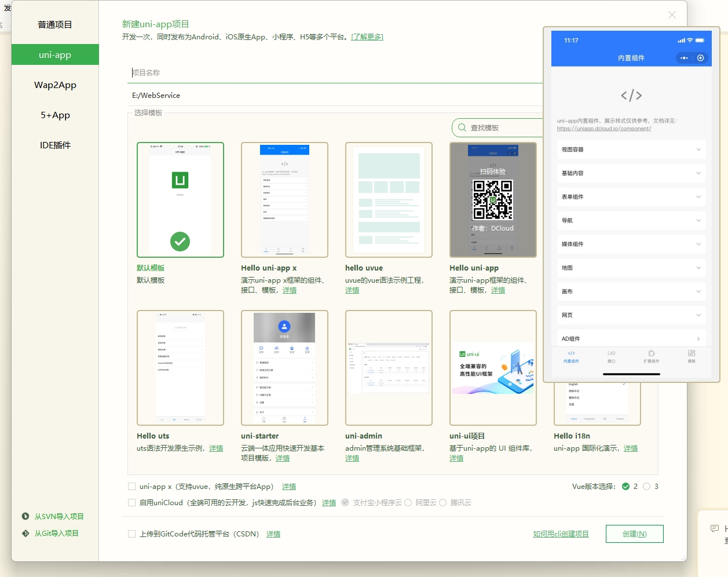Expand 画布 section in preview
The image size is (728, 577).
click(631, 292)
